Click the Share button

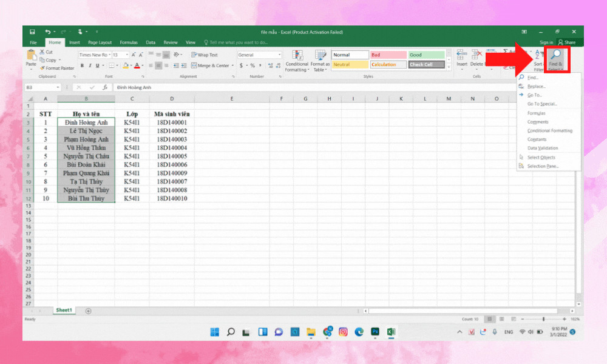point(567,42)
